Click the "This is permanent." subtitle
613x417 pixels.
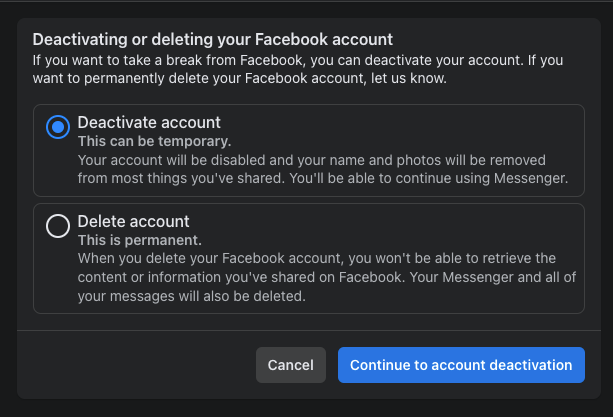tap(140, 240)
